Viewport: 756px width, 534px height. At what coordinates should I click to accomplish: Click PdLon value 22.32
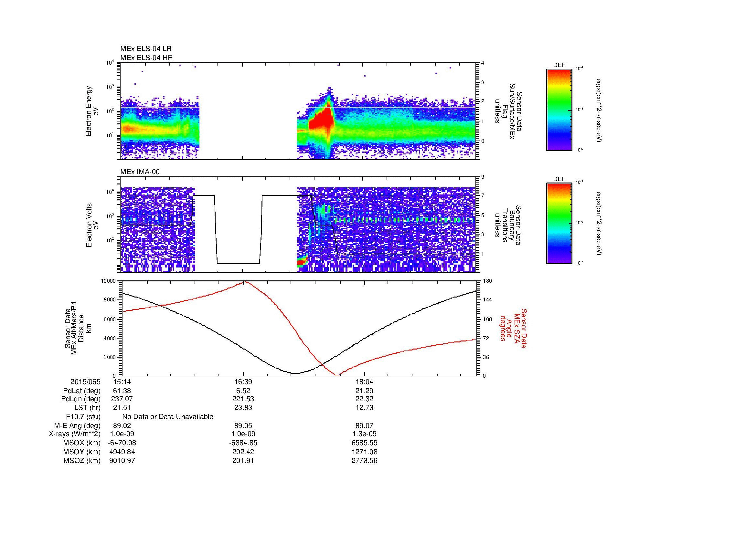pos(365,399)
